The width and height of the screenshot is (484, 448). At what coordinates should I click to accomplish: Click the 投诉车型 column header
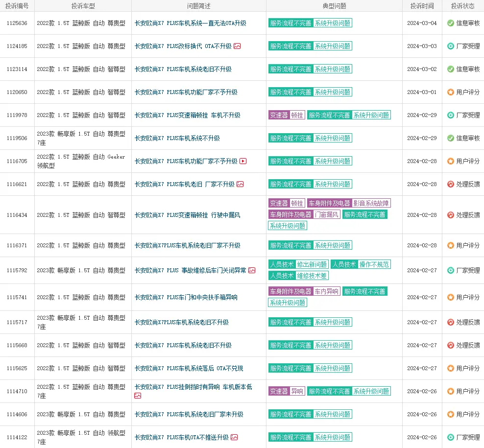coord(83,6)
